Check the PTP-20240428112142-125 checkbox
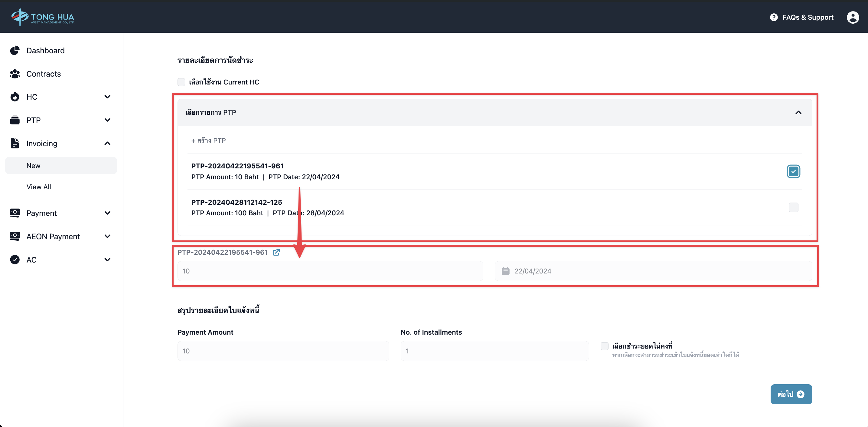868x427 pixels. pos(793,207)
